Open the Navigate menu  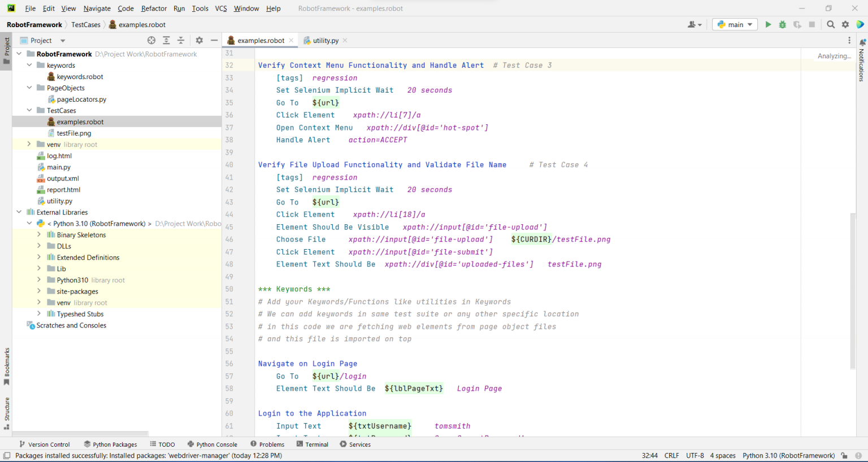tap(97, 8)
